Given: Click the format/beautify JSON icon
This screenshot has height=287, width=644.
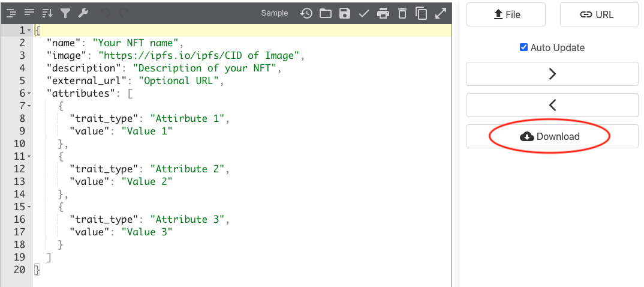Looking at the screenshot, I should (x=11, y=13).
